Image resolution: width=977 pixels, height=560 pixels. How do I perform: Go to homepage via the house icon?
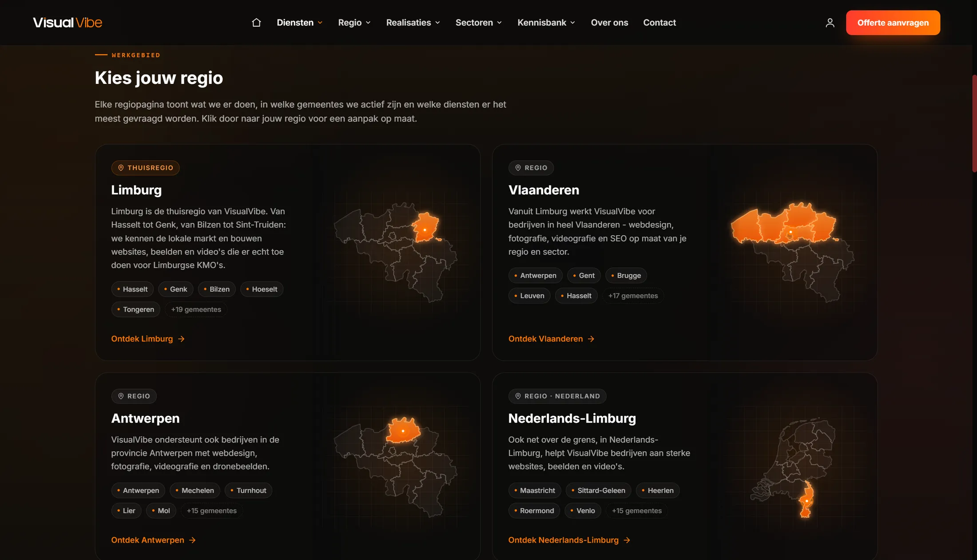tap(256, 22)
